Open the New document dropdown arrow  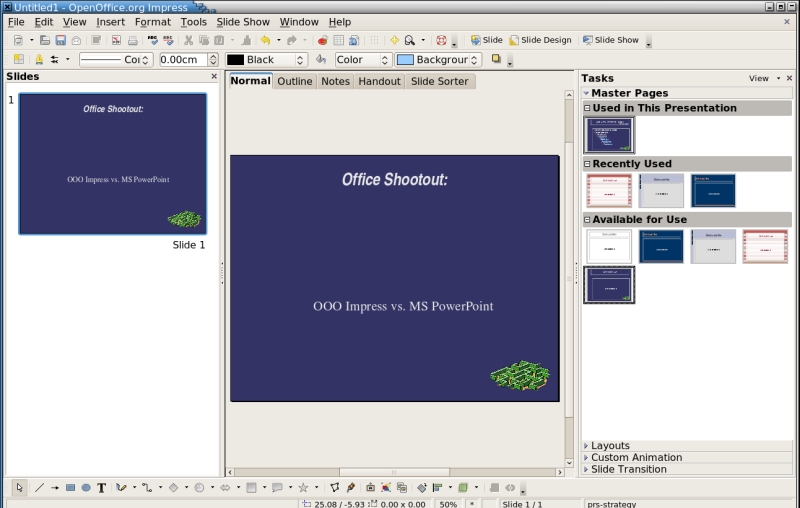pos(31,40)
